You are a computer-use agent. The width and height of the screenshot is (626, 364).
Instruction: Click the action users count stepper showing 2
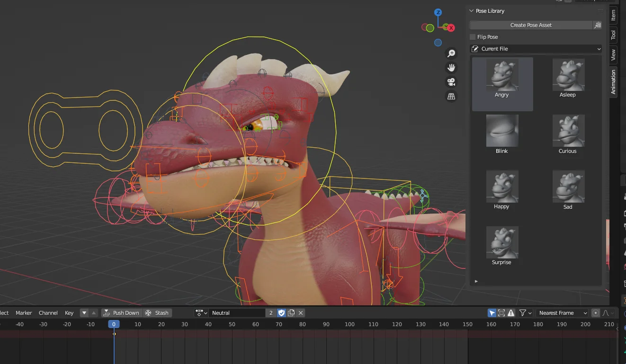pyautogui.click(x=272, y=312)
